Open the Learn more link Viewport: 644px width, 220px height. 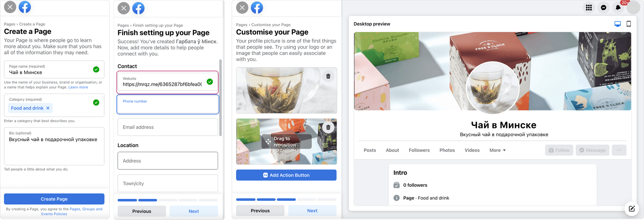click(78, 87)
